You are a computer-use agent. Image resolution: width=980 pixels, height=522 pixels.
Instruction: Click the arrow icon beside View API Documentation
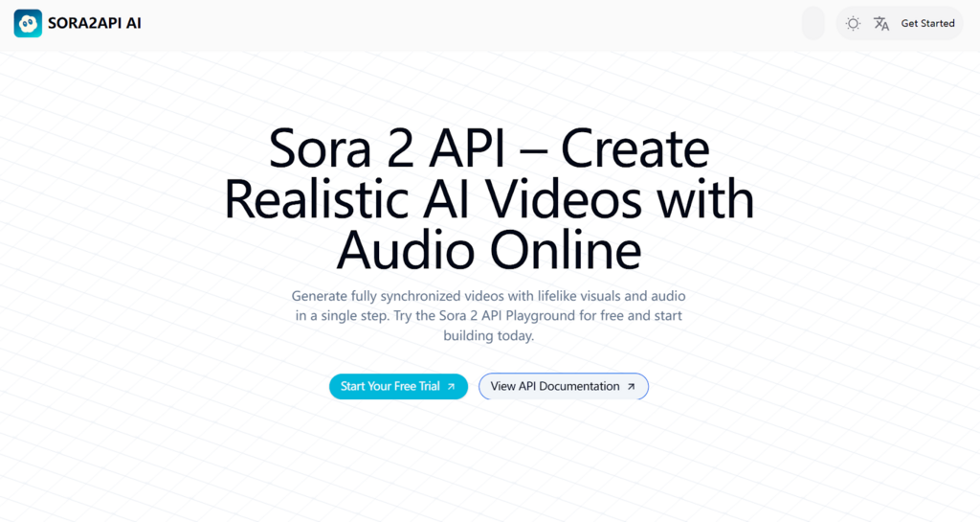pos(631,387)
